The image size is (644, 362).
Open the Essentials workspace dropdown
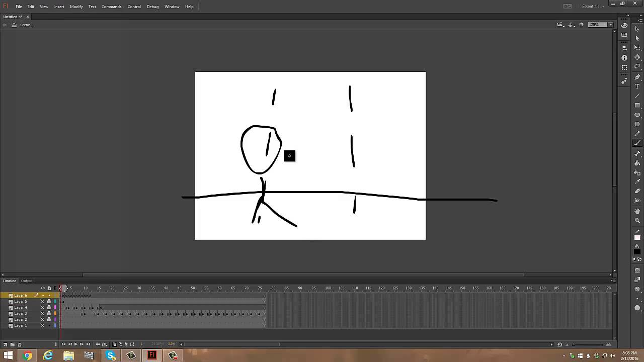[x=593, y=7]
